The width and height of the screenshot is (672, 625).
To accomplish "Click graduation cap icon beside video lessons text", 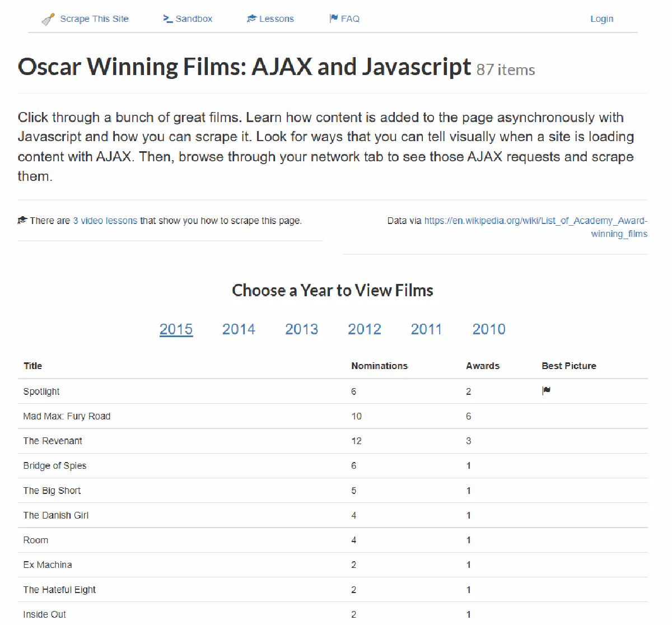I will tap(22, 220).
